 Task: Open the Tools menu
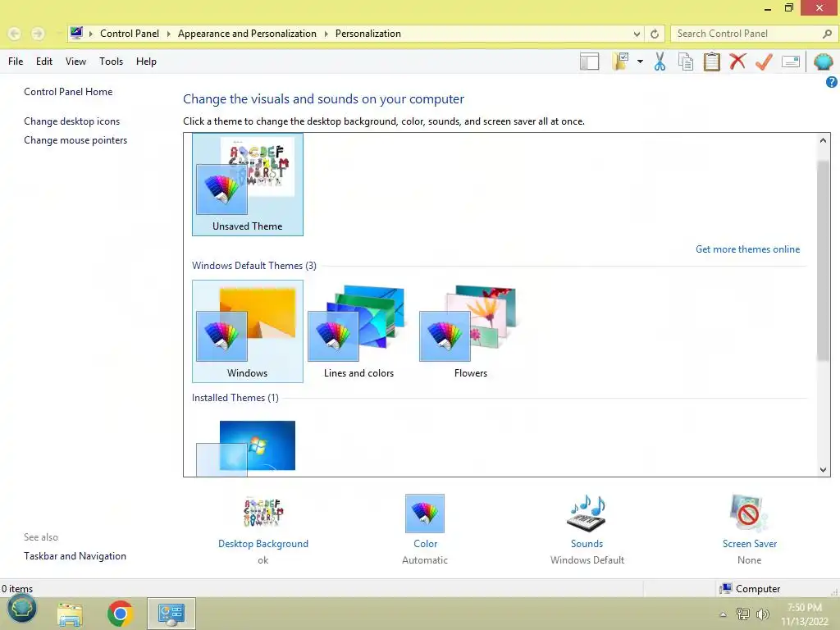[111, 62]
